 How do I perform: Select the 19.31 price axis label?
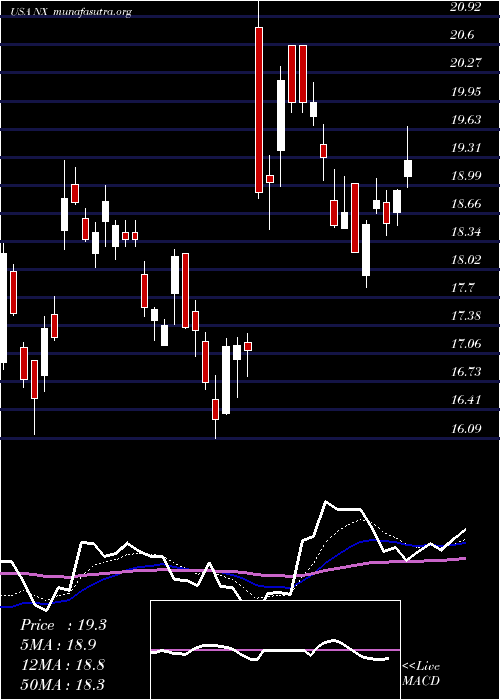[x=466, y=148]
